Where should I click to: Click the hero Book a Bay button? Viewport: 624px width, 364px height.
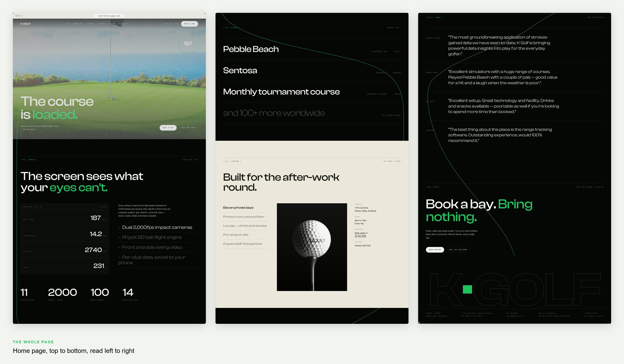(x=168, y=128)
